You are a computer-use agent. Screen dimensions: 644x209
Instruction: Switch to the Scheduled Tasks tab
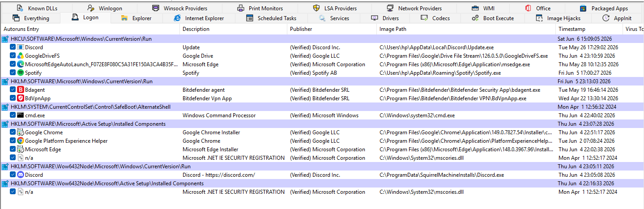click(x=271, y=18)
